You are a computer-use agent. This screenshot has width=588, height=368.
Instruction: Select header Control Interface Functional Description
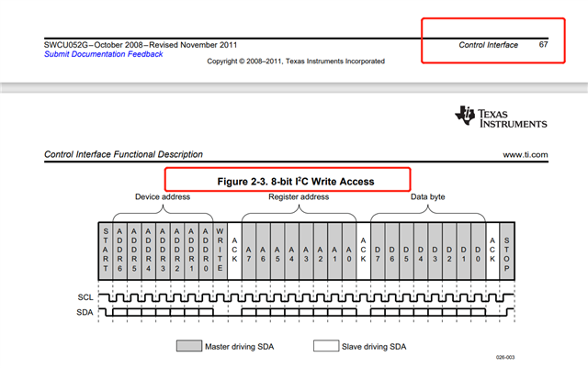pyautogui.click(x=123, y=154)
